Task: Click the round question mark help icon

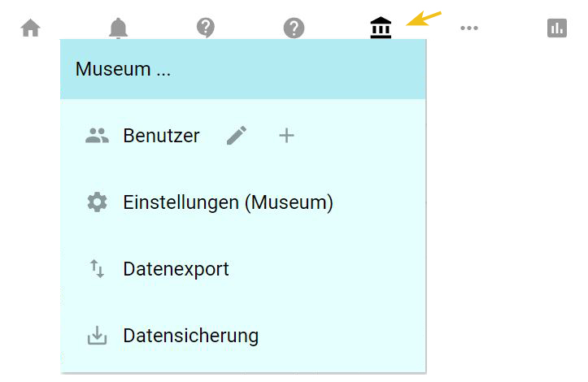Action: pos(294,28)
